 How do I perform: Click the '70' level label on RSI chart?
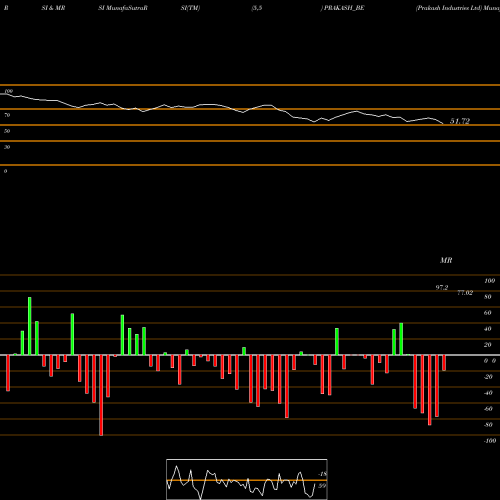pos(7,115)
